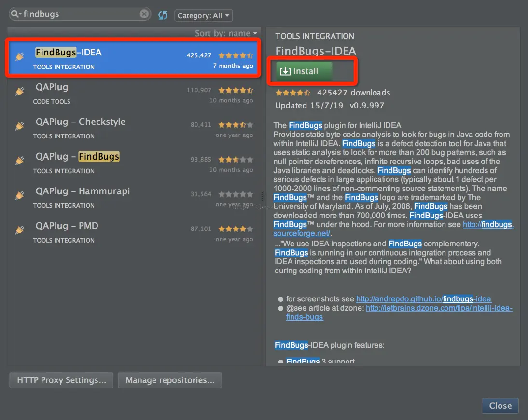Close the plugin browser dialog
Screen dimensions: 528x420
(500, 406)
